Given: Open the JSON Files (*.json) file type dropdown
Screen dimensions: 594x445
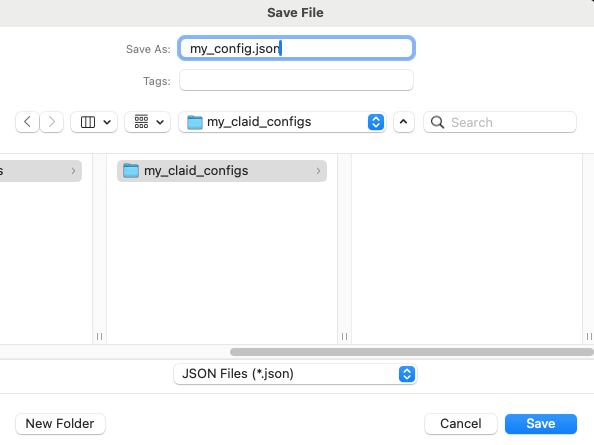Looking at the screenshot, I should pos(295,374).
